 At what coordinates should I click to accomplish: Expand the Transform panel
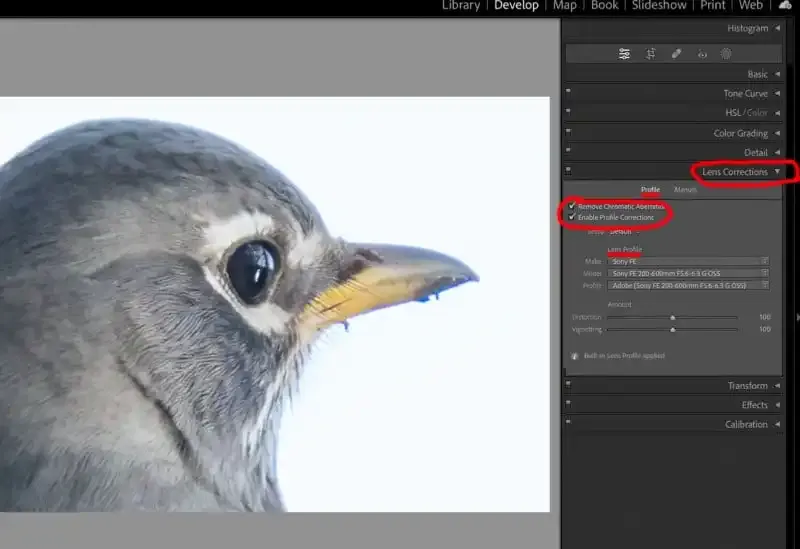point(747,386)
